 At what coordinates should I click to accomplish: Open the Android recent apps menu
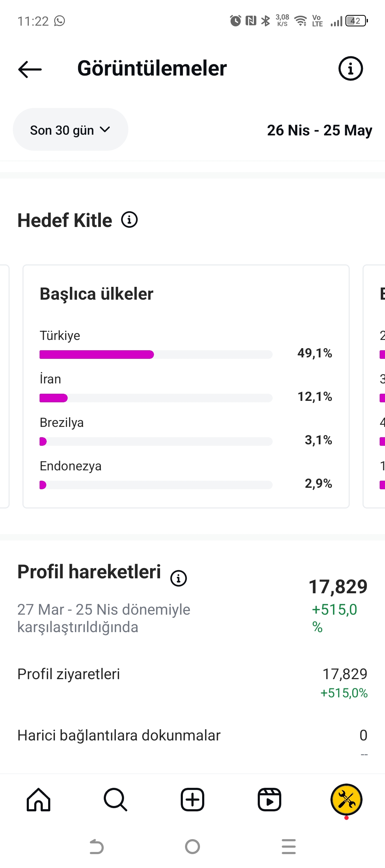[x=289, y=847]
